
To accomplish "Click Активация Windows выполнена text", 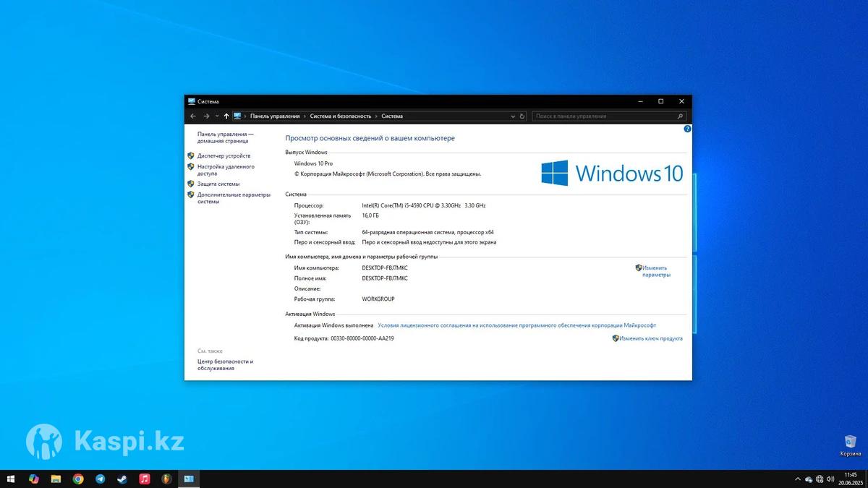I will [334, 325].
